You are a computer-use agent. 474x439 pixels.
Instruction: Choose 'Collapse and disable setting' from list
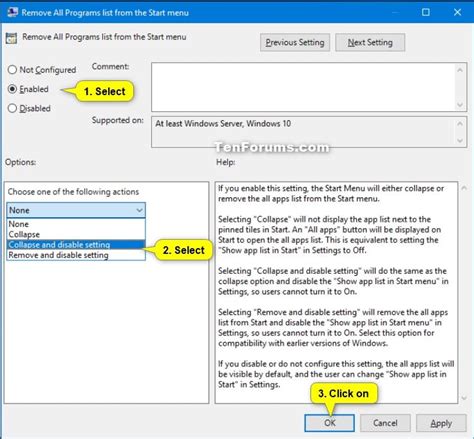tap(76, 245)
